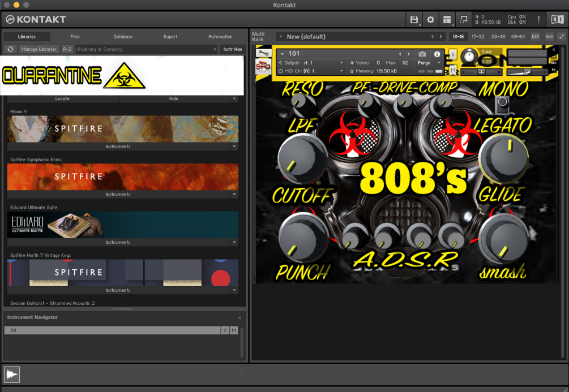This screenshot has height=392, width=569.
Task: Refresh the libraries list
Action: (x=11, y=49)
